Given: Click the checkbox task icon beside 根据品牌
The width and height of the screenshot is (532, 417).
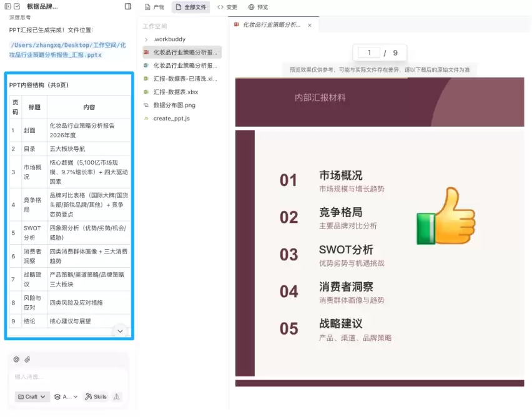Looking at the screenshot, I should [17, 6].
